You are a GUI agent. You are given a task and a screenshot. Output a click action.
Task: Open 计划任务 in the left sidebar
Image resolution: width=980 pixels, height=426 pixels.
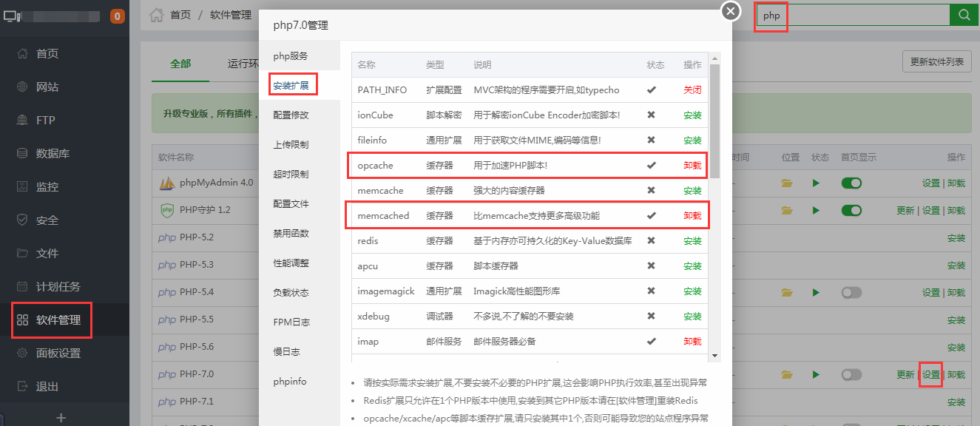pyautogui.click(x=58, y=287)
